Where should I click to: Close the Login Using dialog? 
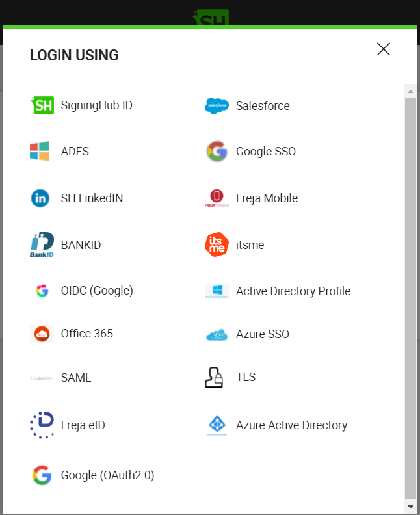383,49
